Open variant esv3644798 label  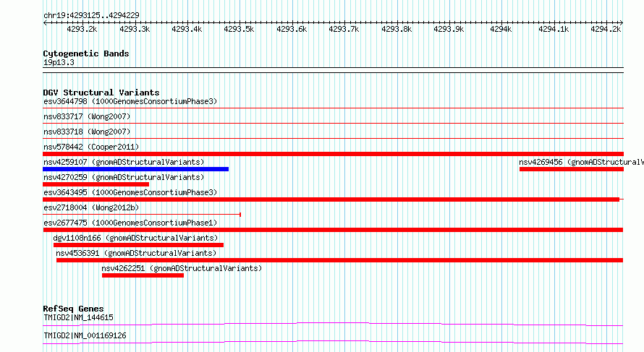tap(130, 101)
